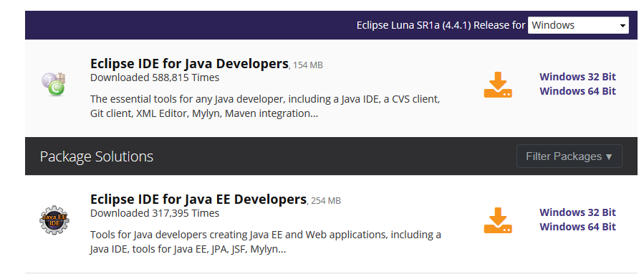This screenshot has height=277, width=644.
Task: Download Windows 64 Bit for Java Developers
Action: [577, 91]
